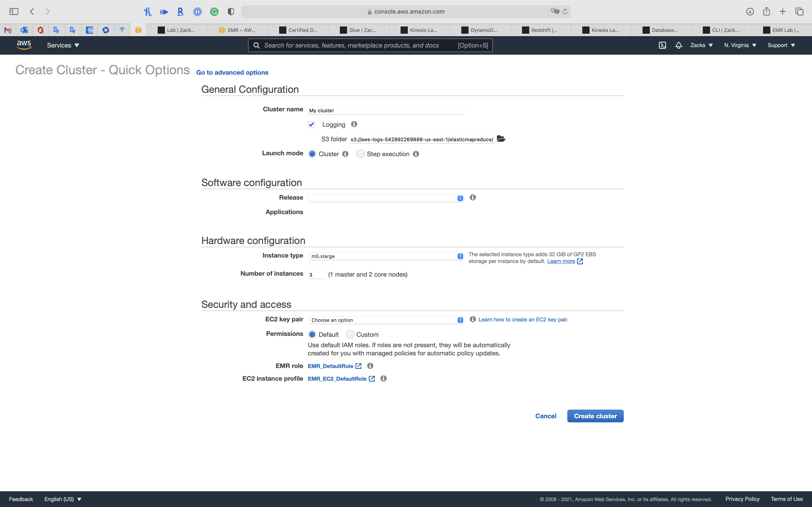Expand the EC2 key pair dropdown
812x507 pixels.
click(x=386, y=320)
